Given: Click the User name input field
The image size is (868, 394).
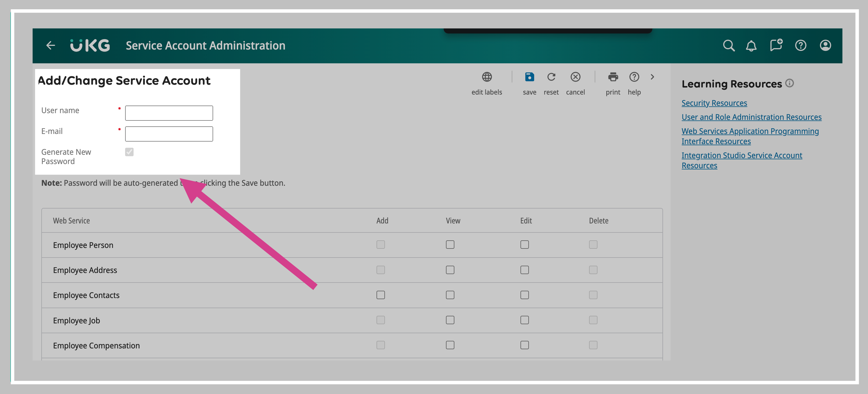Looking at the screenshot, I should coord(169,113).
